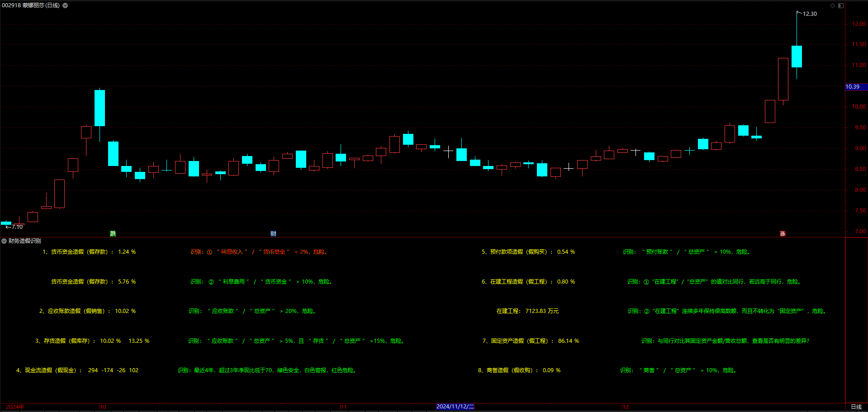Click the 12.00 price axis label

(x=859, y=24)
